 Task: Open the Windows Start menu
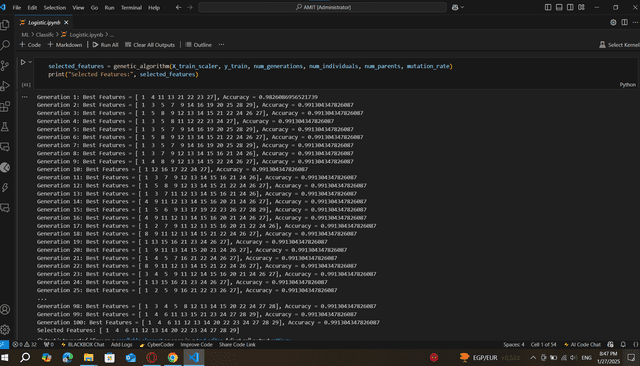[x=5, y=357]
